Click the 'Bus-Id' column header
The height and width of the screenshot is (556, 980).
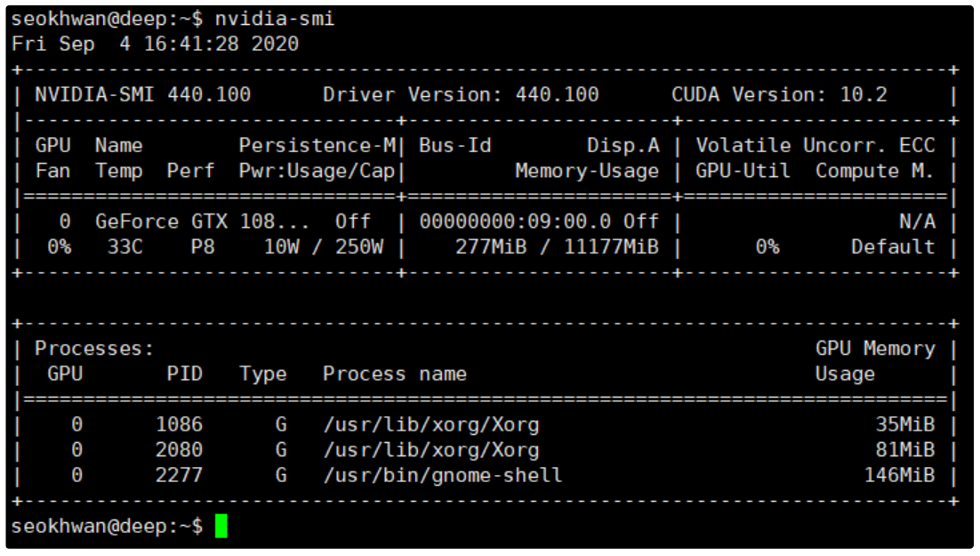(x=455, y=146)
